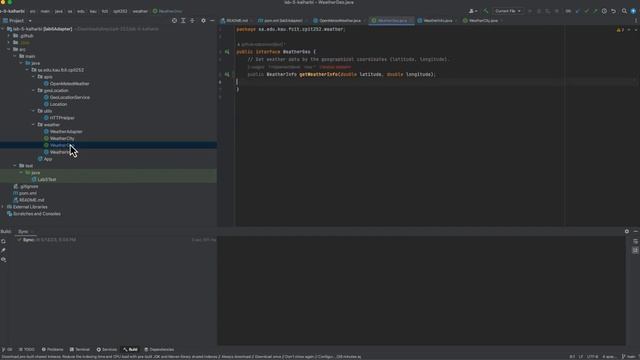Screen dimensions: 640x360
Task: Select the Sync tab in Build panel
Action: pos(24,232)
